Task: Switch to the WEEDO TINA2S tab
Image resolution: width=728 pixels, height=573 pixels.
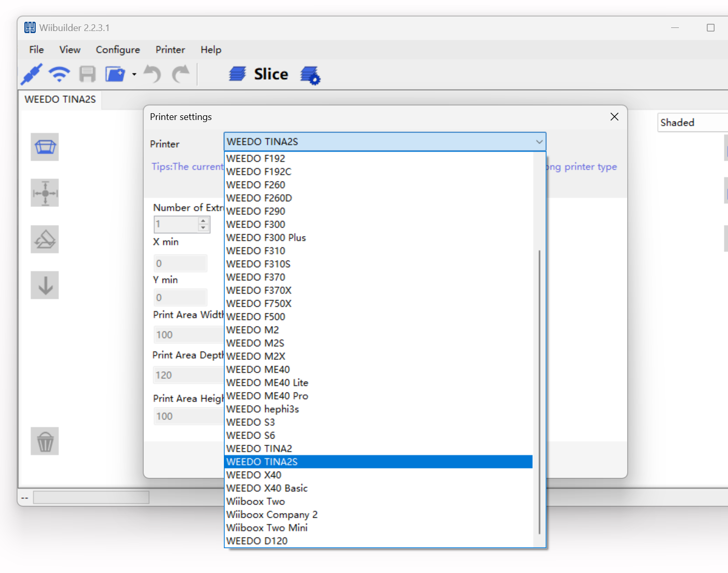Action: [x=59, y=99]
